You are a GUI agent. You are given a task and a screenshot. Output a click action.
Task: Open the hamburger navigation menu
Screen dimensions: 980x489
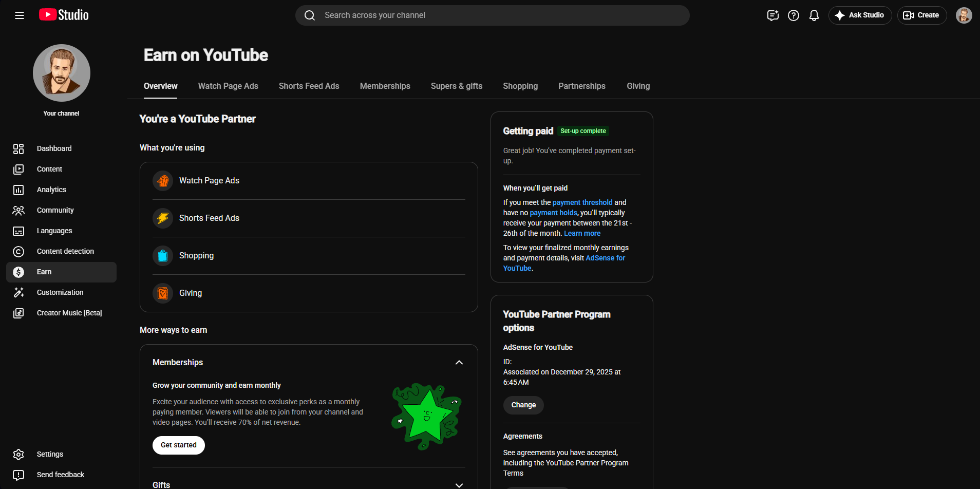20,15
